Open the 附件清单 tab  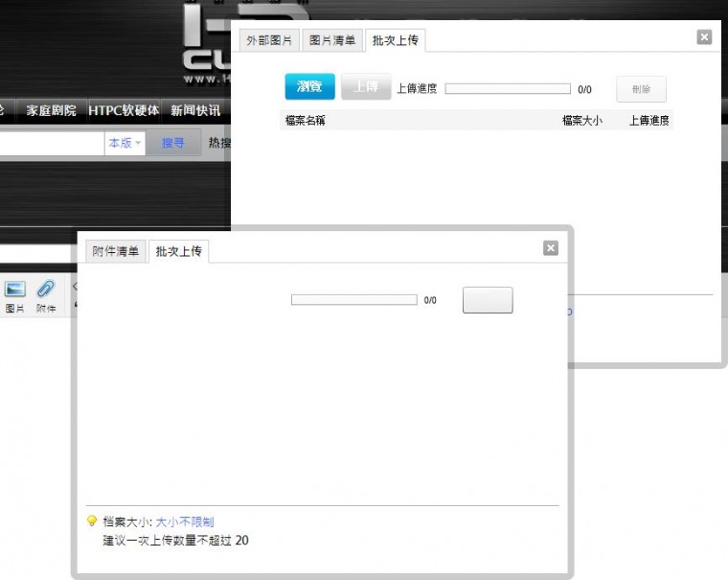[x=116, y=251]
